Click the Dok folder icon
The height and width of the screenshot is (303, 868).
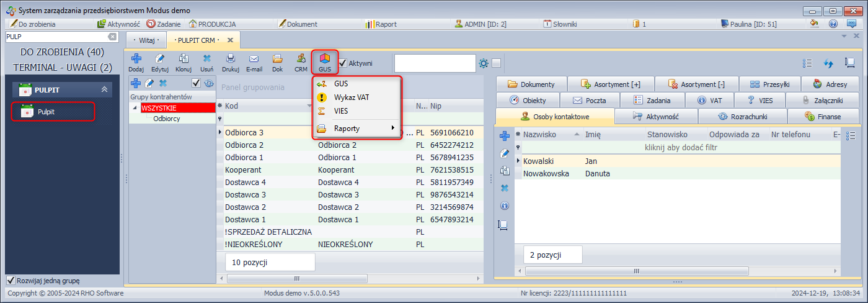click(x=278, y=59)
